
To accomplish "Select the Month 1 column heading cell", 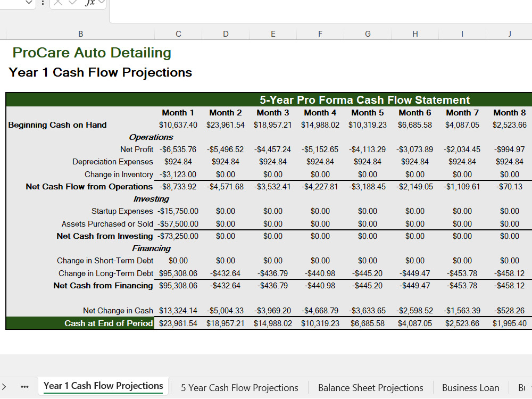I will [x=178, y=113].
